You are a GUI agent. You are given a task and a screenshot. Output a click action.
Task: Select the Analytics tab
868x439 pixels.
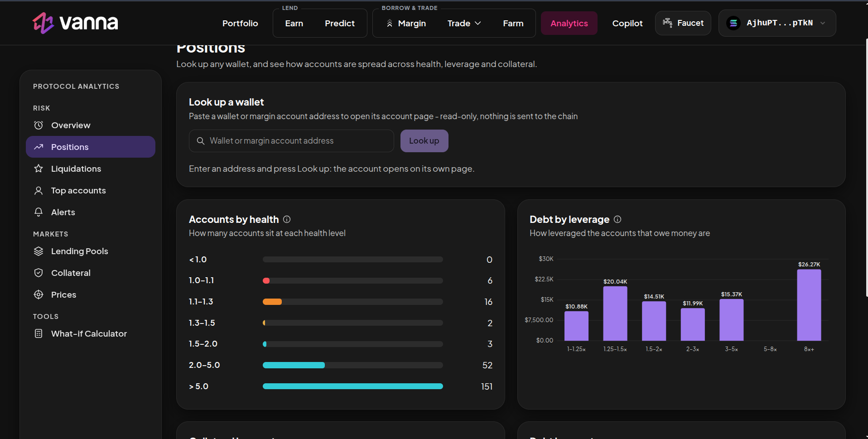tap(569, 23)
